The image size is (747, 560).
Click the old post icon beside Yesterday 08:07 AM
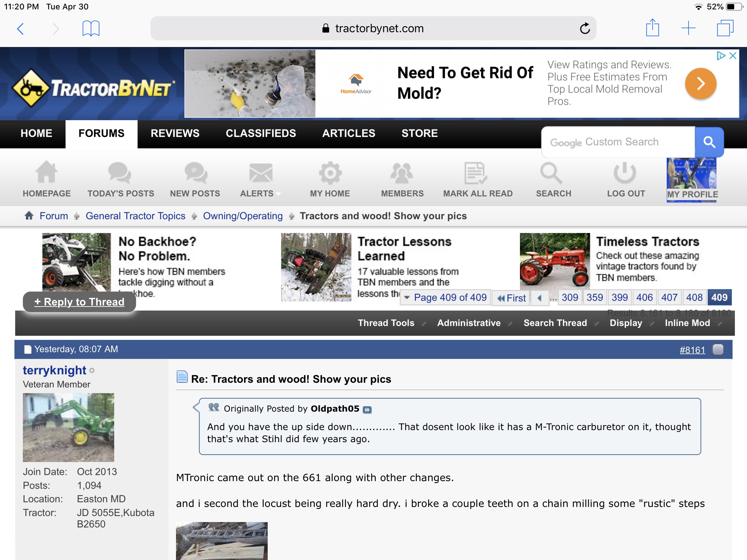pyautogui.click(x=28, y=349)
